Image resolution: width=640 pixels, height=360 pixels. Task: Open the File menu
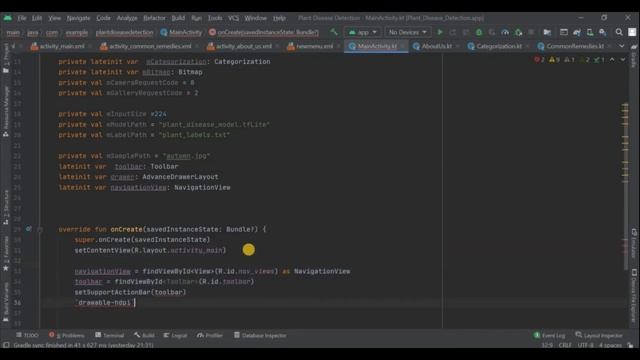(22, 18)
